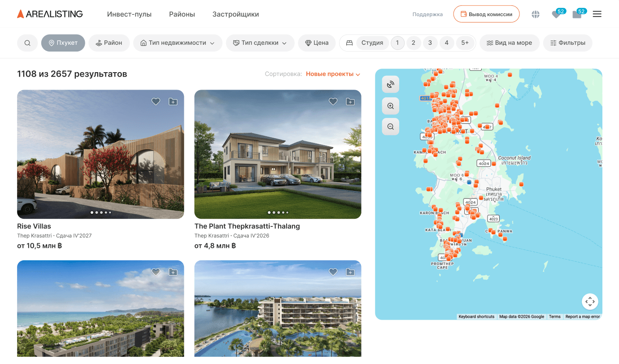Open the Районы menu item

point(182,14)
